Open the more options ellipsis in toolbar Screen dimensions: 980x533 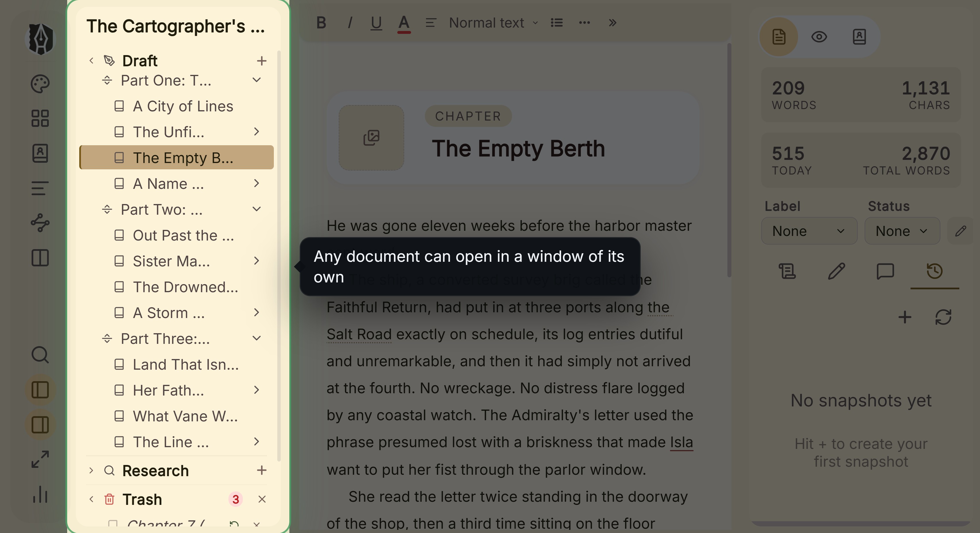[x=584, y=23]
